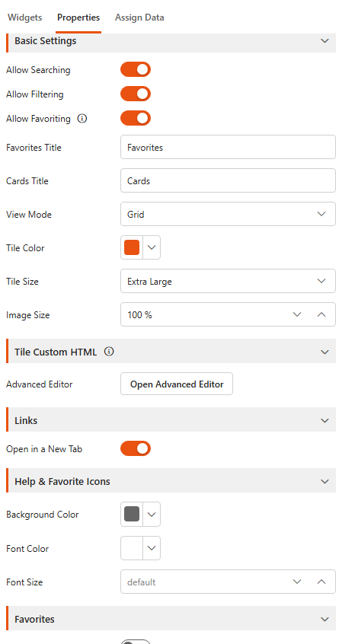The width and height of the screenshot is (342, 644).
Task: Show info for Allow Favoriting
Action: [82, 119]
